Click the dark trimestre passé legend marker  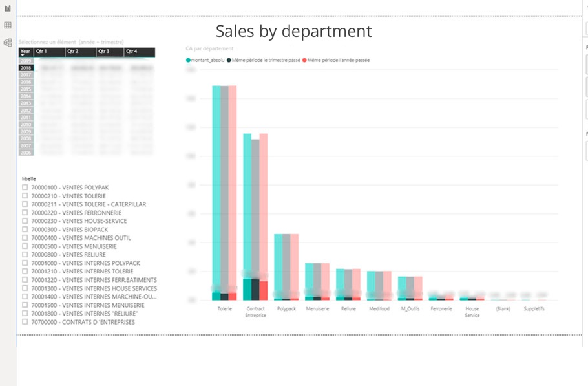pyautogui.click(x=229, y=60)
